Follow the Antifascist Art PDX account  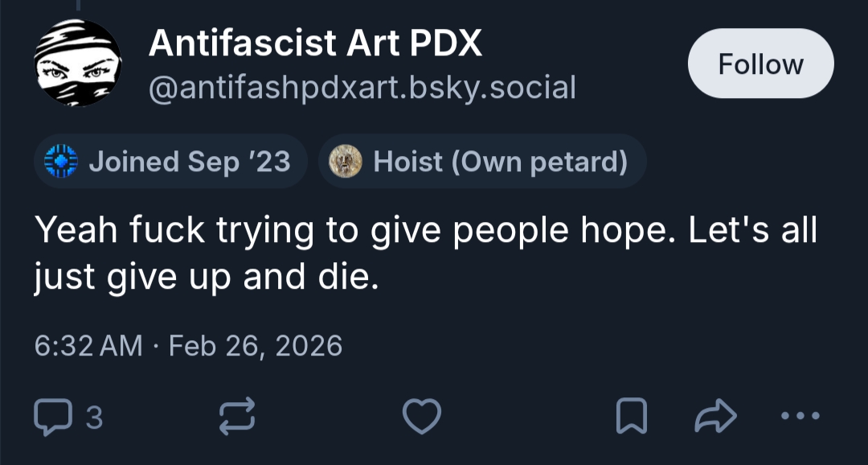tap(760, 64)
